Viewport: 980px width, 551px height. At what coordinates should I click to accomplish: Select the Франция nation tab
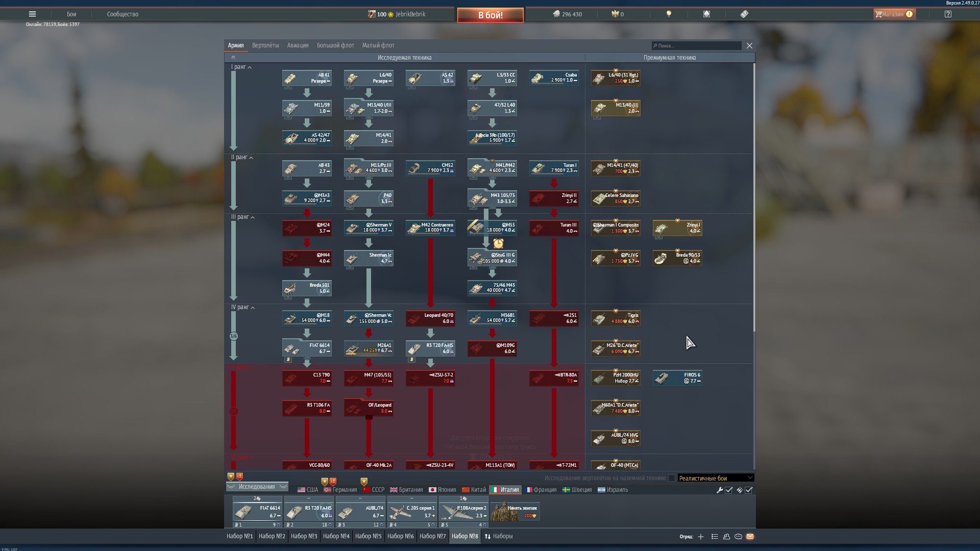click(x=542, y=490)
